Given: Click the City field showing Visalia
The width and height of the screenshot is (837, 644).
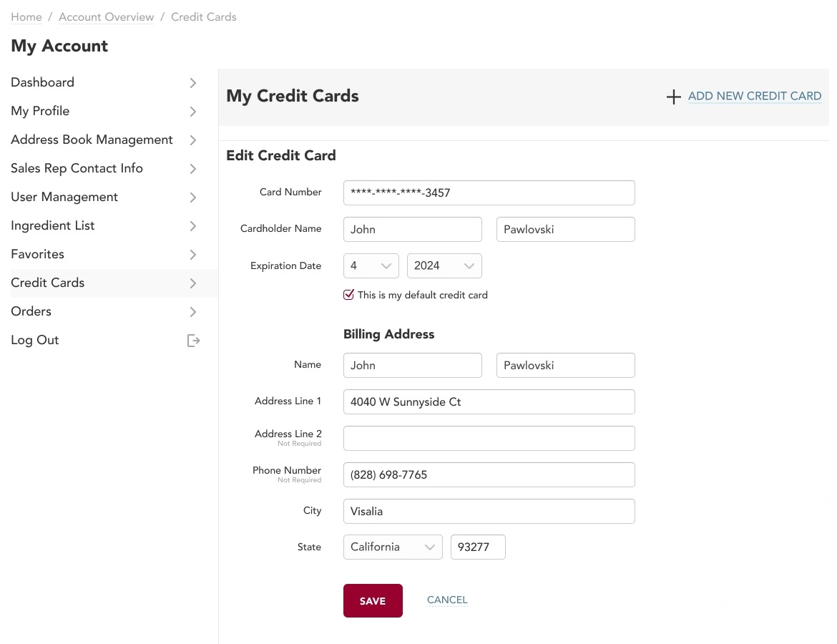Looking at the screenshot, I should click(489, 511).
